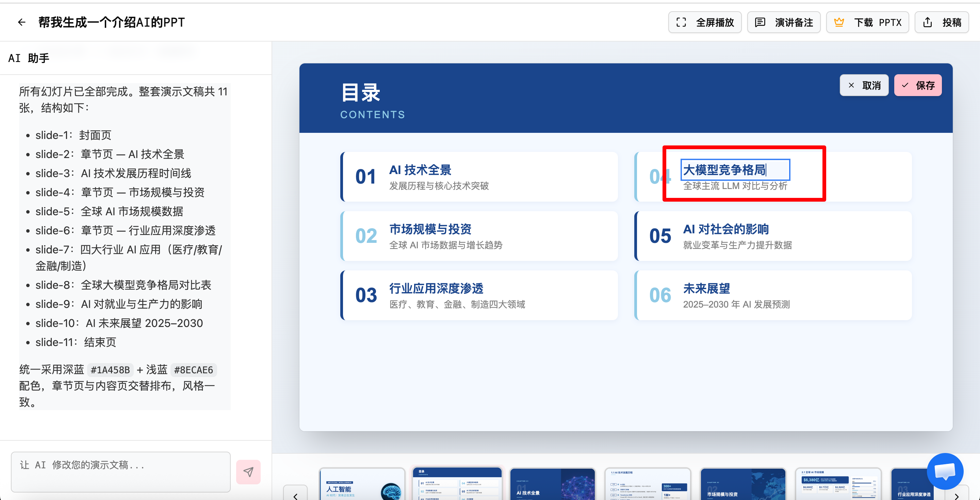The width and height of the screenshot is (980, 500).
Task: Click the 未来展望 heading text
Action: click(706, 288)
